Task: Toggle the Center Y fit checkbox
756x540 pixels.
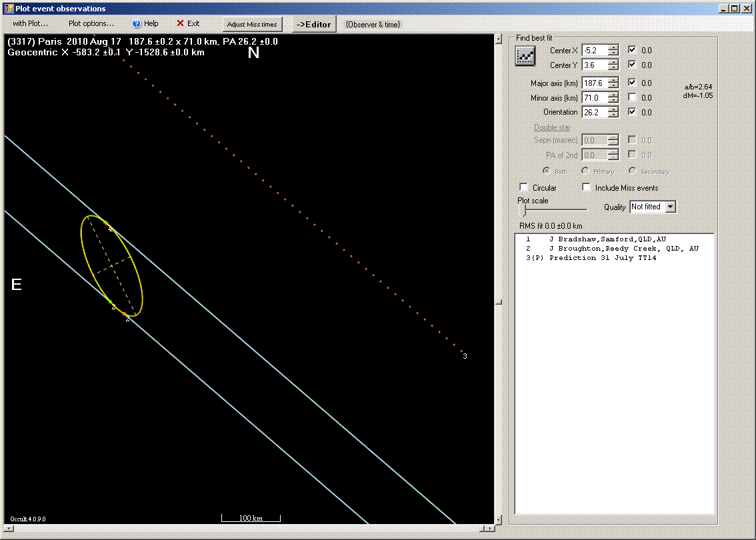Action: click(632, 65)
